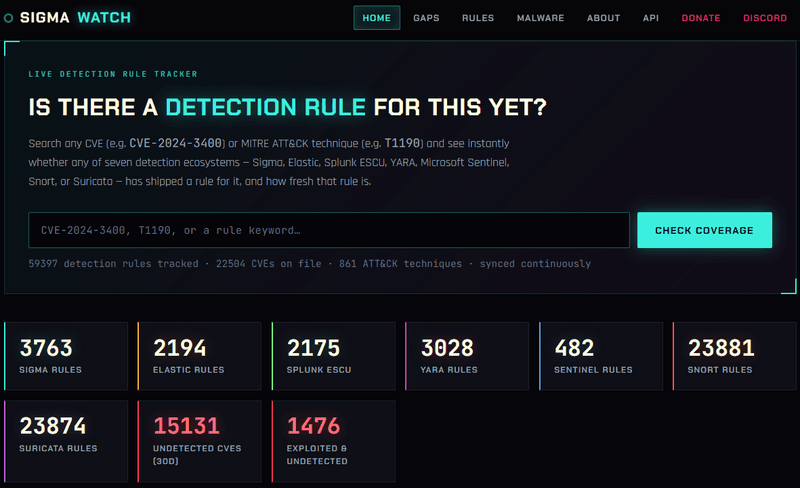Open the 15131 Undetected CVEs card
Image resolution: width=800 pixels, height=488 pixels.
(199, 441)
